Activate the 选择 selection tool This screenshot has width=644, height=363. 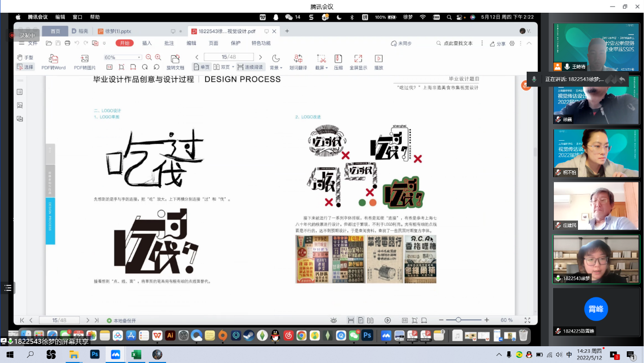click(25, 67)
